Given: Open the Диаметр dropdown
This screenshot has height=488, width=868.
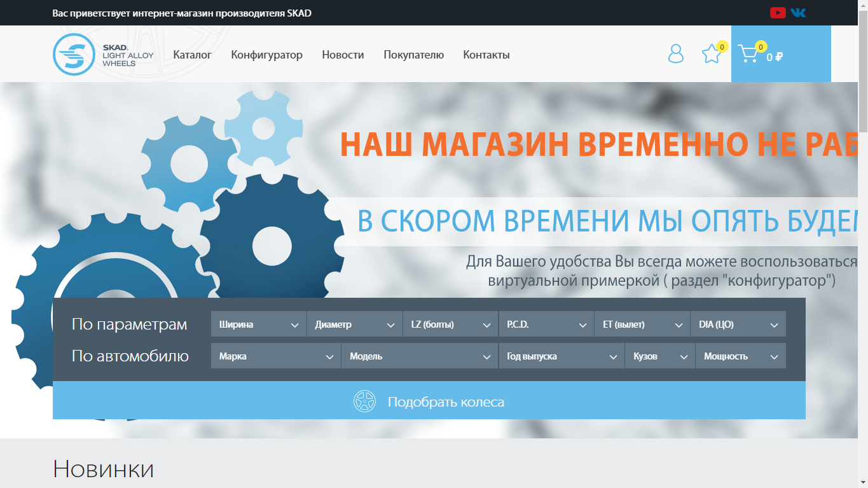Looking at the screenshot, I should pos(354,324).
